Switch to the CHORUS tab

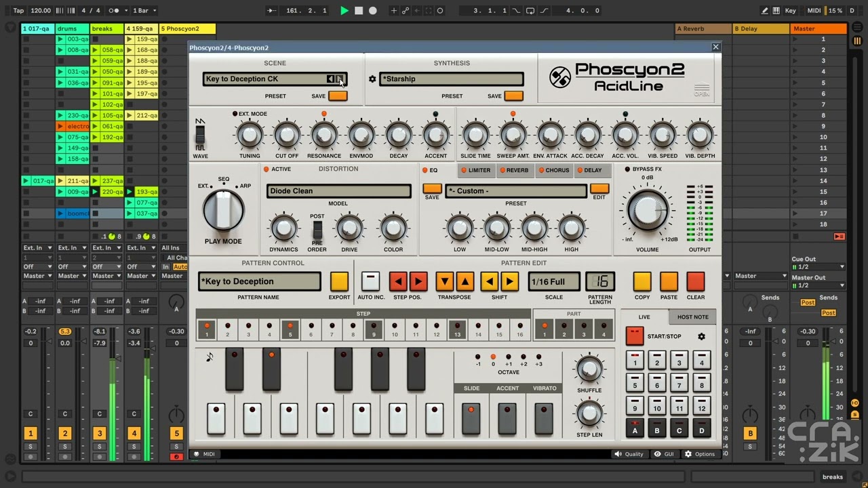(x=554, y=171)
